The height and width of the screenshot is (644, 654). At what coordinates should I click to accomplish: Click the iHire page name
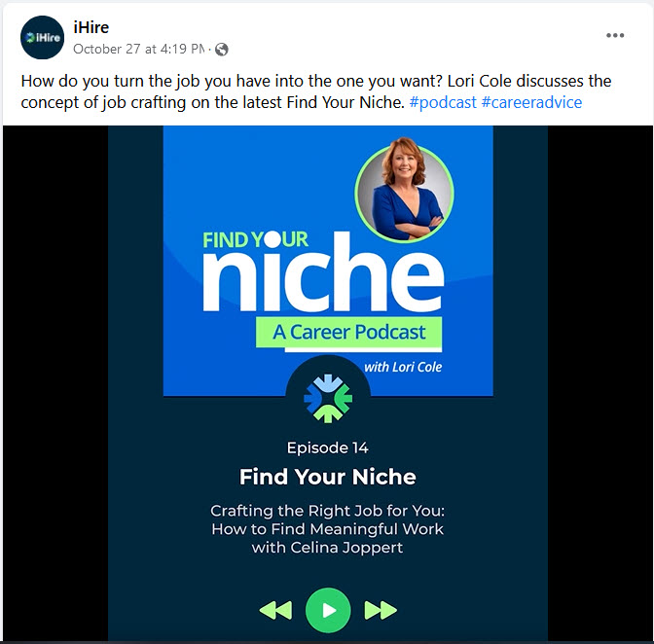[x=91, y=27]
